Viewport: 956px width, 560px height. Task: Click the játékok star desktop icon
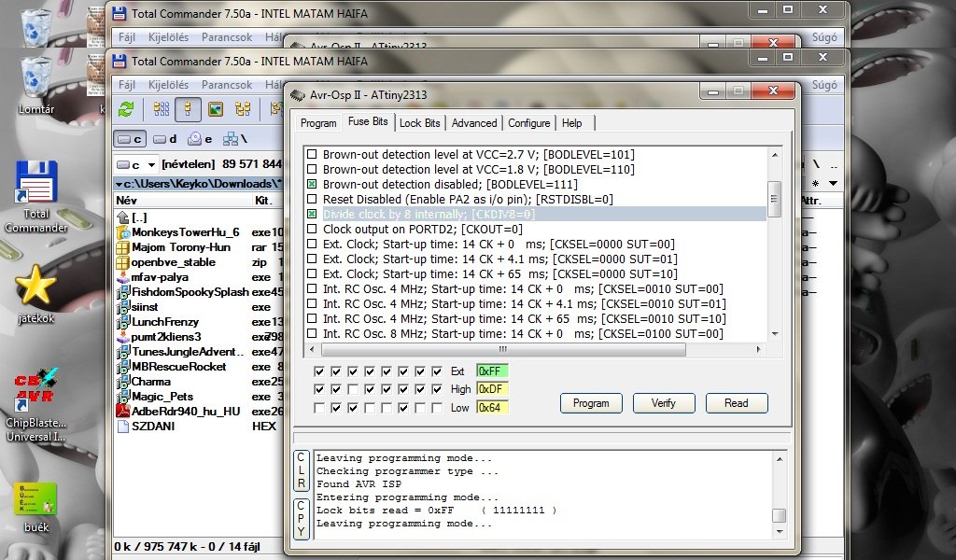tap(36, 294)
